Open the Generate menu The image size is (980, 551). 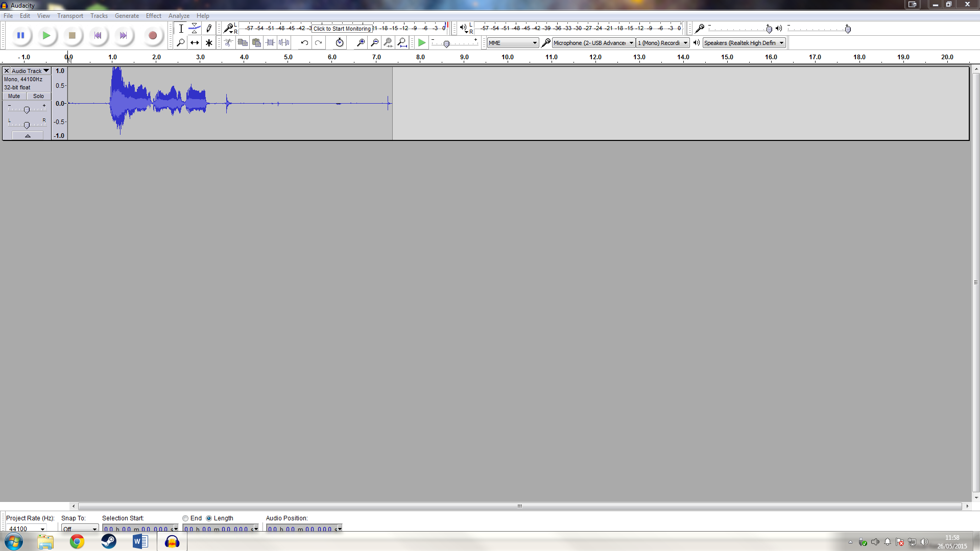[x=127, y=16]
